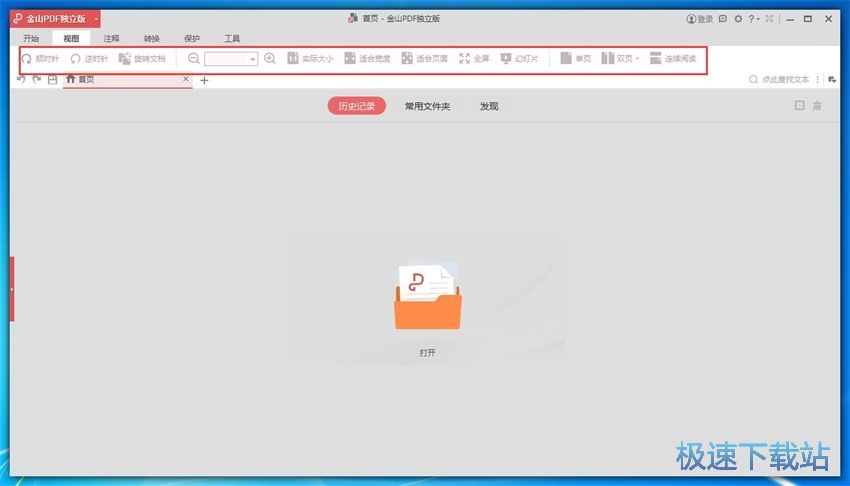Click the 打开 label under folder
Viewport: 850px width, 486px height.
427,353
